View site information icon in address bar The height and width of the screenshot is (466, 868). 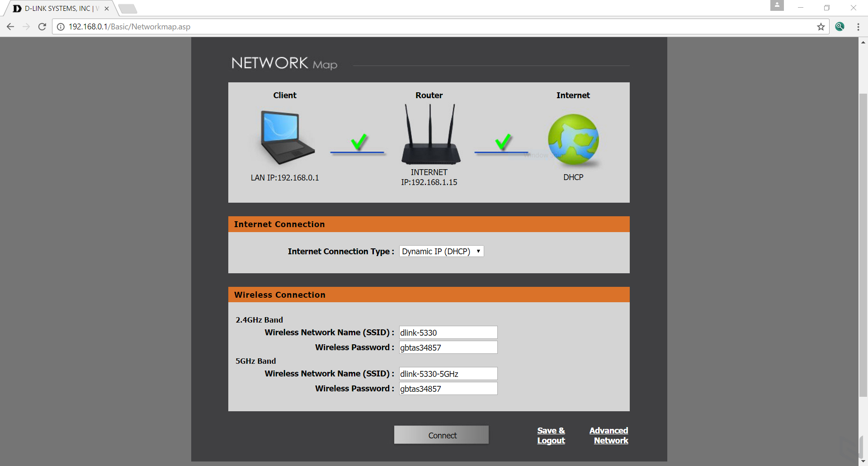[61, 27]
